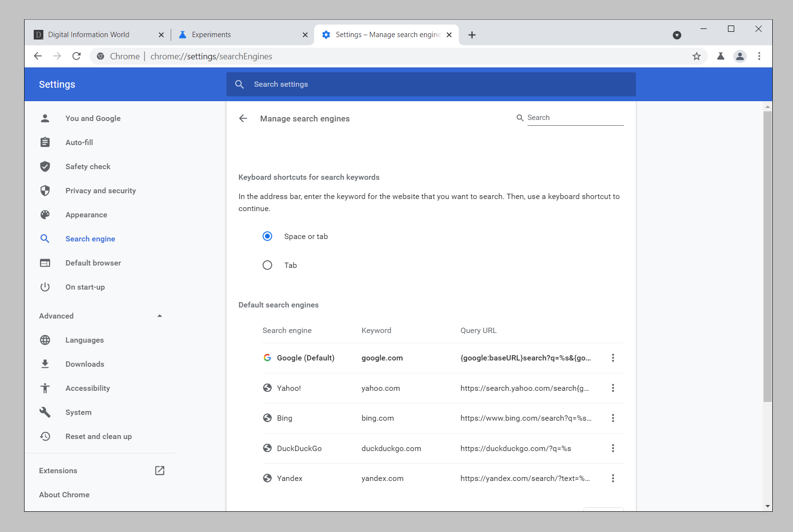793x532 pixels.
Task: Open more actions for Bing
Action: 613,418
